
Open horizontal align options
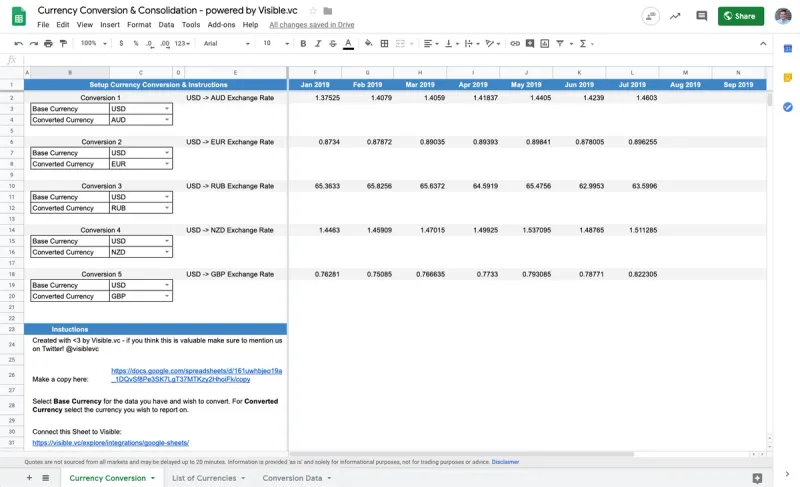click(x=431, y=44)
